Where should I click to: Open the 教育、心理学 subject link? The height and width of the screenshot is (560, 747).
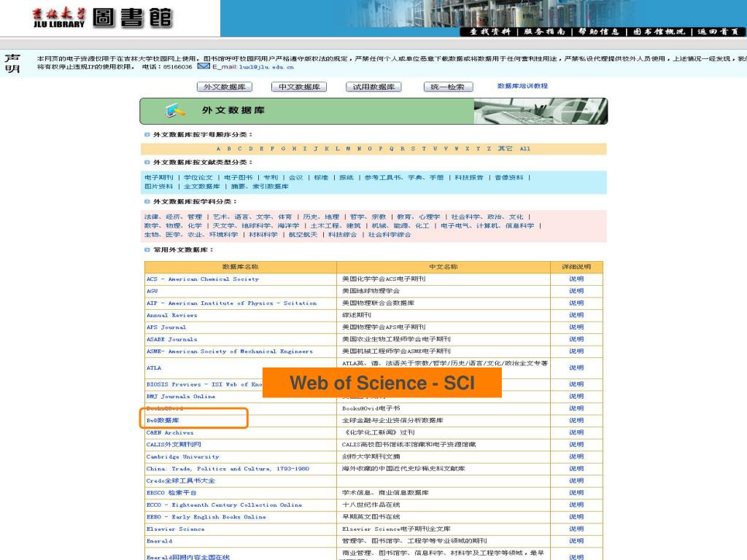point(418,217)
